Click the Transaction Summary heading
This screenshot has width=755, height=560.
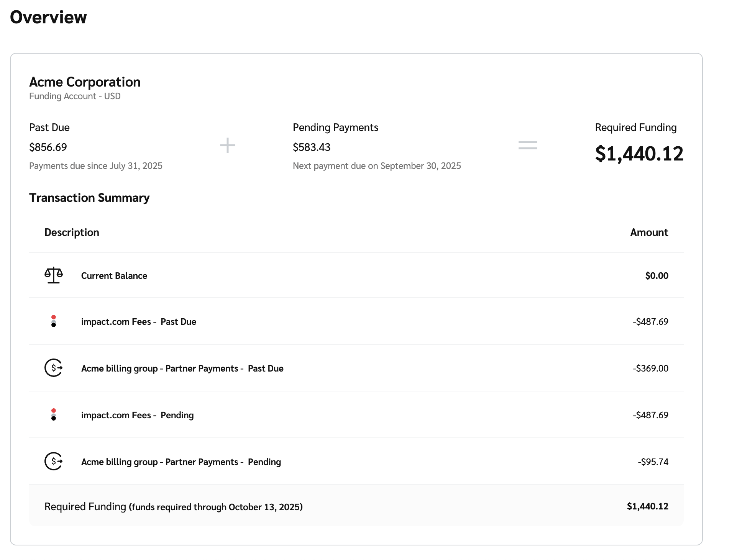click(89, 198)
